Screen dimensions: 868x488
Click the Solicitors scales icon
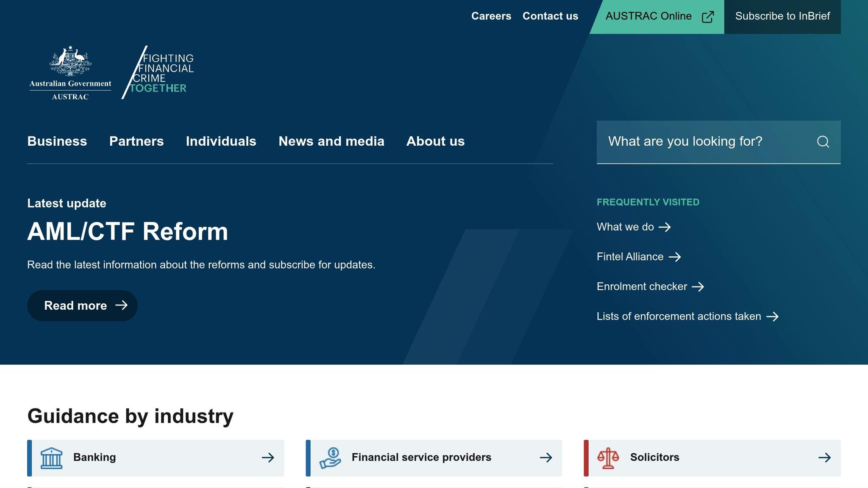pyautogui.click(x=608, y=458)
